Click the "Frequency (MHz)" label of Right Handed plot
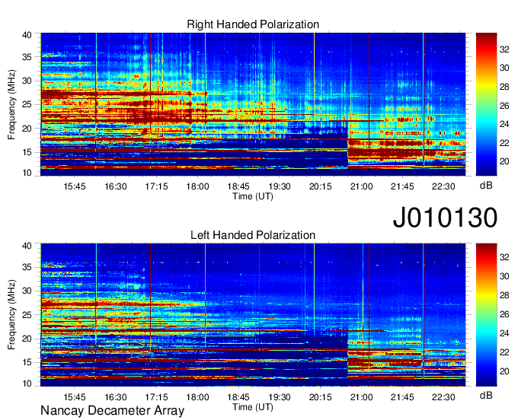Image resolution: width=518 pixels, height=420 pixels. click(x=11, y=104)
